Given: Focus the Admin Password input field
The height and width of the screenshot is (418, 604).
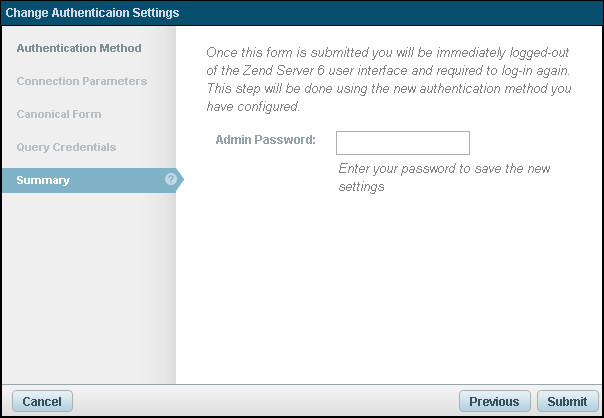Looking at the screenshot, I should pos(402,142).
